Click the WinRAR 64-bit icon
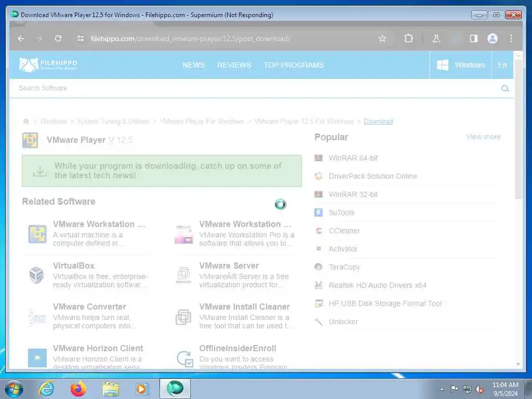Viewport: 532px width, 399px height. [318, 158]
